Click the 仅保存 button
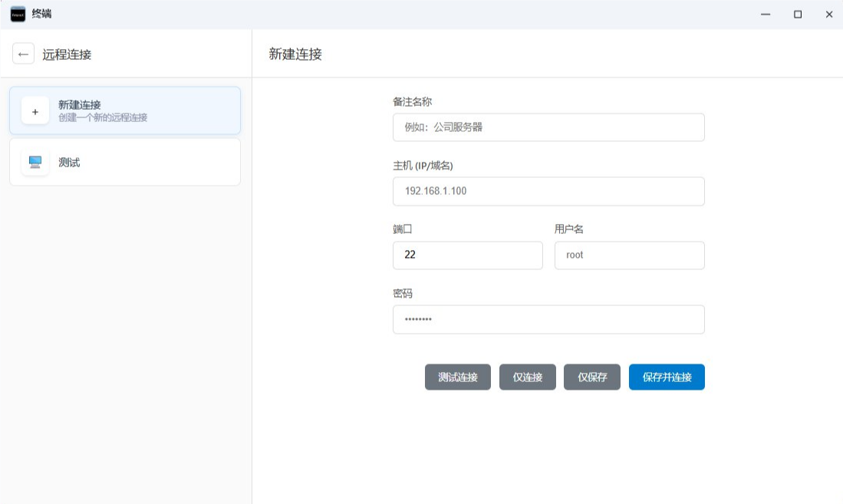843x504 pixels. click(x=592, y=377)
